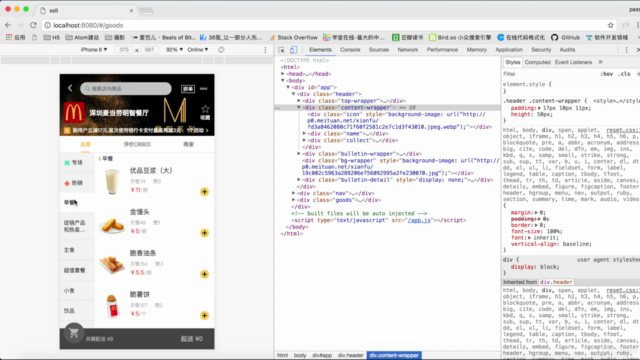Add 脆薯饼 to cart with plus icon
The image size is (640, 360).
204,316
